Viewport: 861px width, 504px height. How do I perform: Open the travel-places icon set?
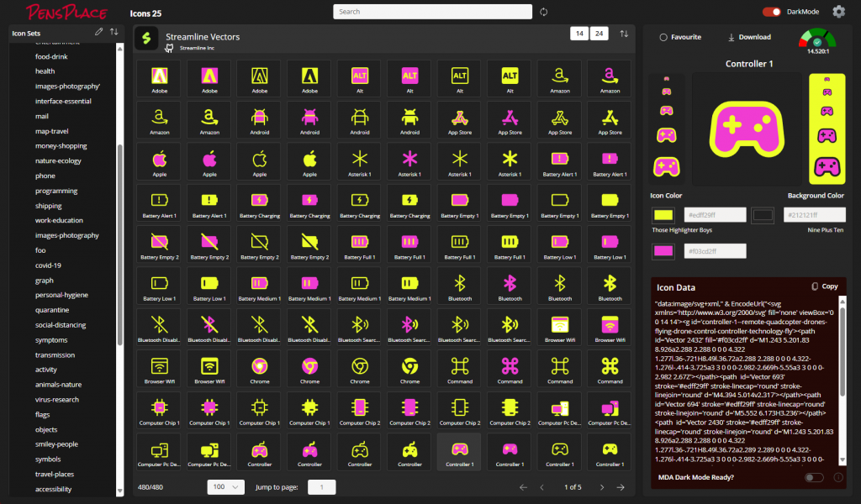tap(55, 475)
